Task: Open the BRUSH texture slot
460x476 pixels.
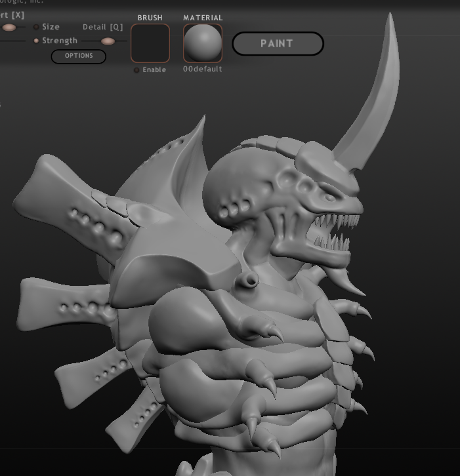Action: click(x=150, y=43)
